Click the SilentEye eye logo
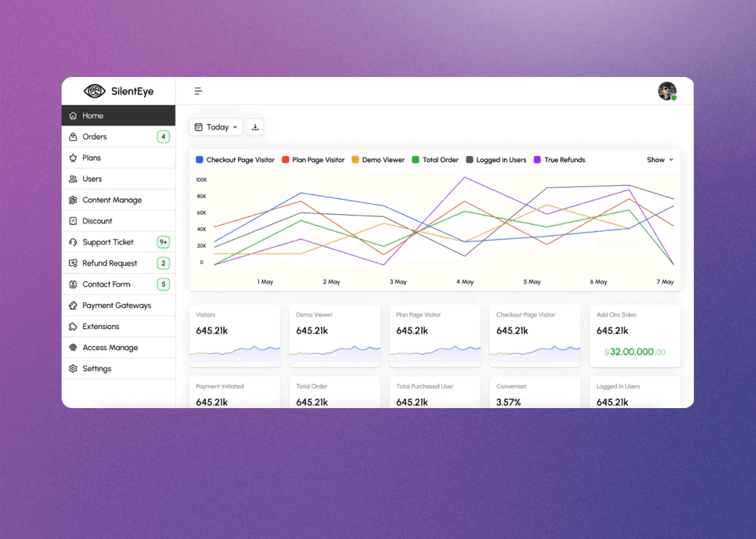This screenshot has height=539, width=756. (94, 91)
